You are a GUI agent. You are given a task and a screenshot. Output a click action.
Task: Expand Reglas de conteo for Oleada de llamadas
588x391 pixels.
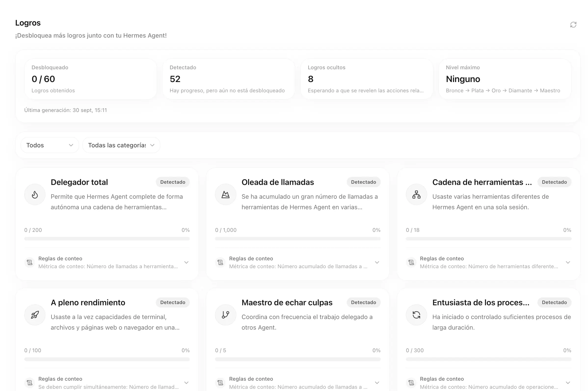coord(377,262)
